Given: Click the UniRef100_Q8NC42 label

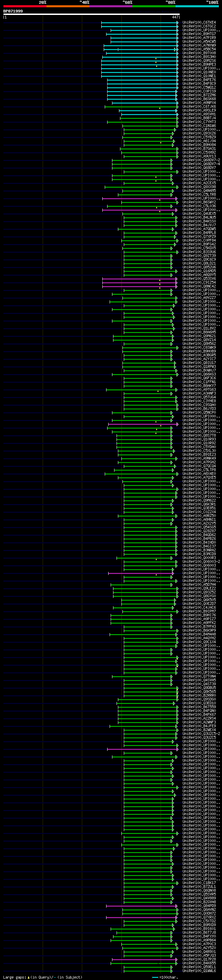Looking at the screenshot, I should (x=199, y=286).
